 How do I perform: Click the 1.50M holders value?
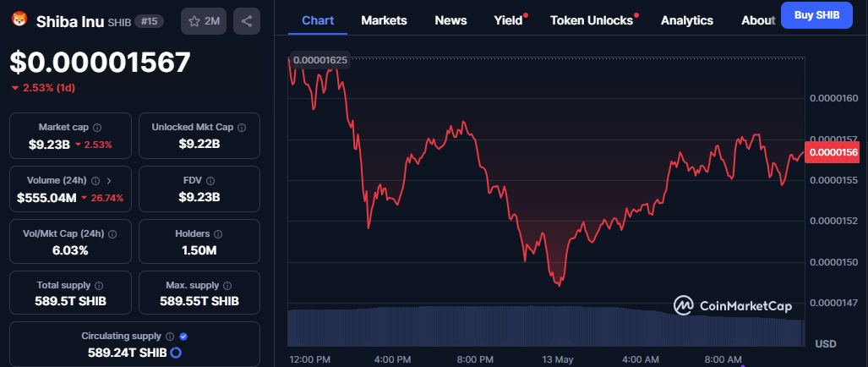[x=199, y=250]
